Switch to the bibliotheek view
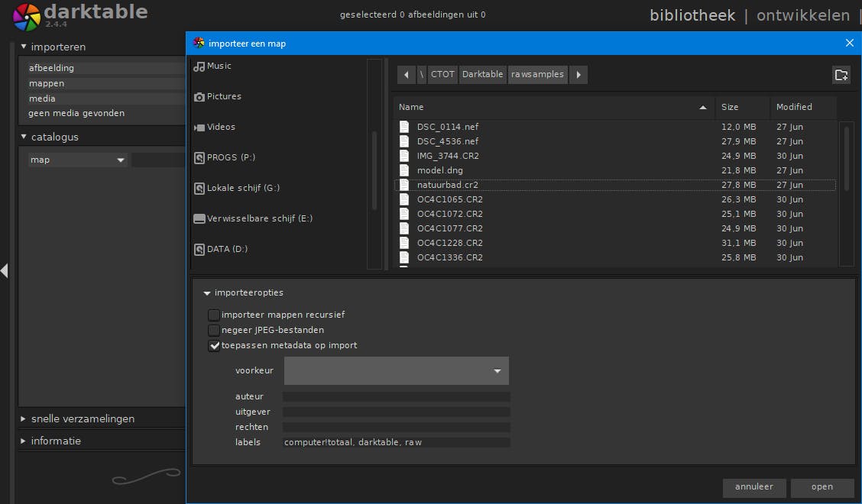The image size is (862, 504). click(692, 15)
